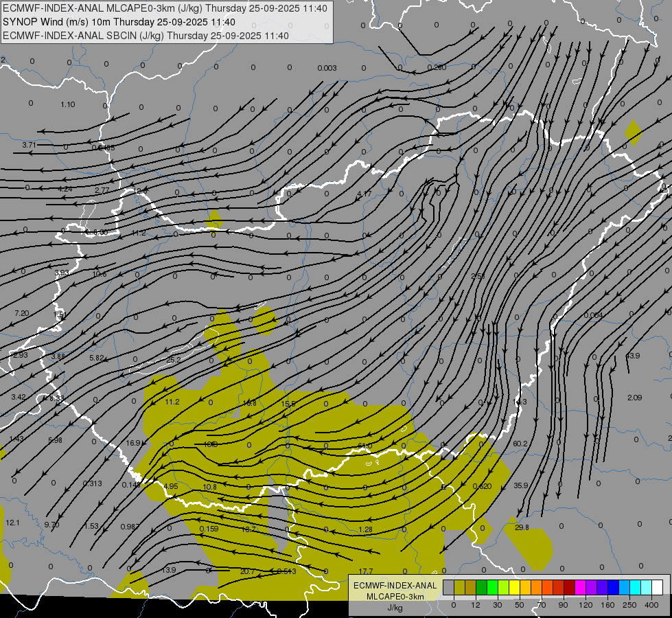
Task: Click the legend tick label 250
Action: (x=629, y=605)
